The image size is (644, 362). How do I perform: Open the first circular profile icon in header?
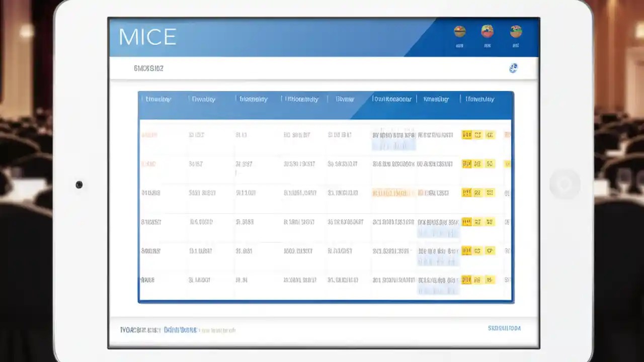(x=459, y=31)
